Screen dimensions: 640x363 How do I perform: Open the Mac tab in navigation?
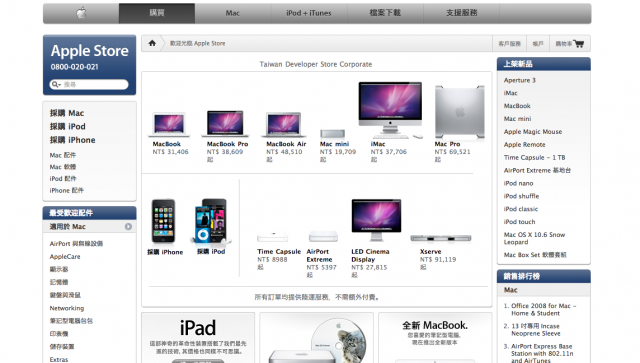(233, 13)
